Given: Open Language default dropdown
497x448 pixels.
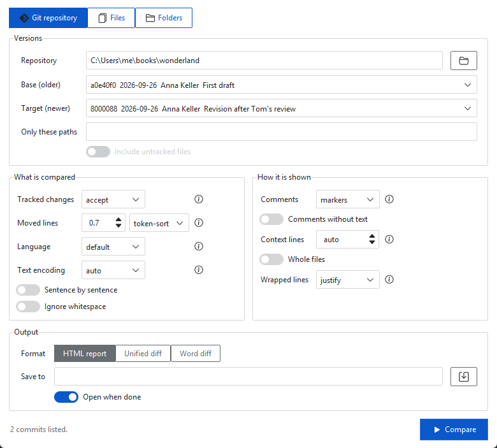Looking at the screenshot, I should tap(113, 246).
